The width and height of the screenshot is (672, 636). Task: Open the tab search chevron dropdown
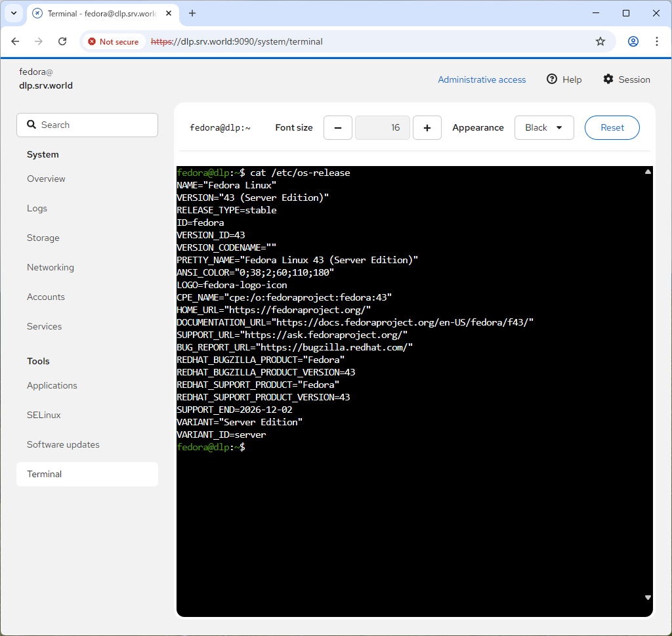tap(14, 13)
